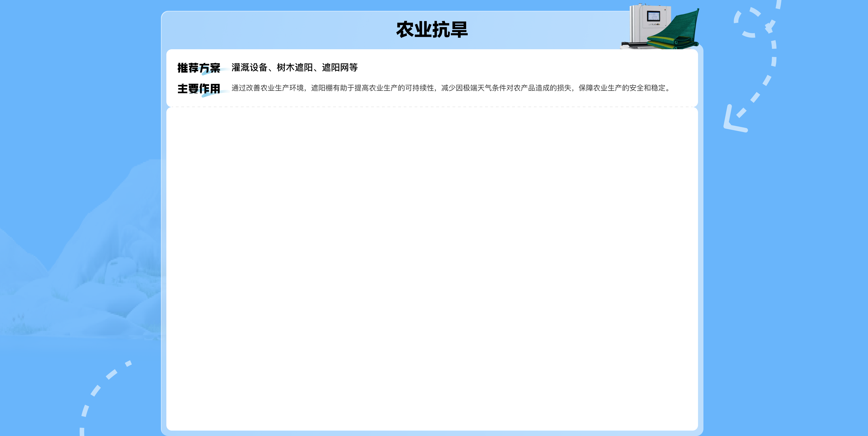Select the 主要作用 heading label
Viewport: 868px width, 436px height.
199,89
